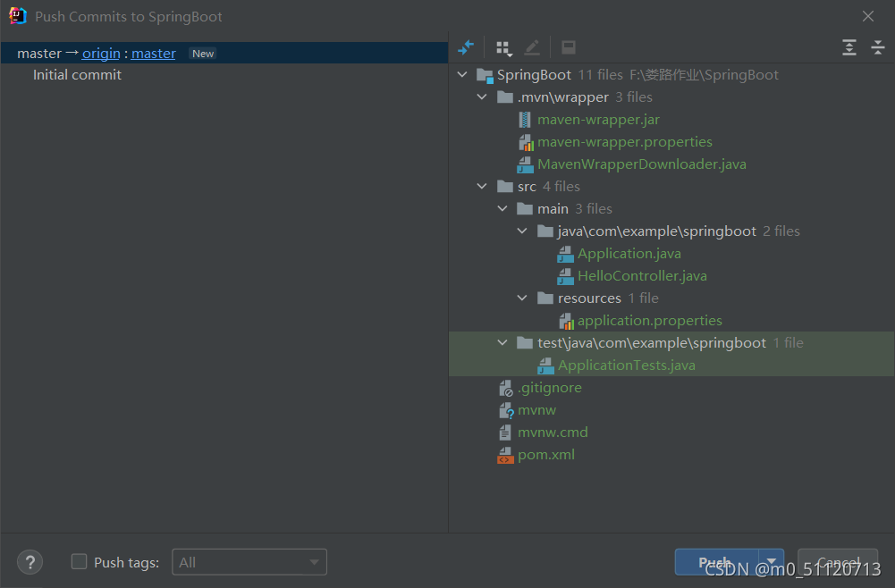Image resolution: width=895 pixels, height=588 pixels.
Task: Select maven-wrapper.properties file name
Action: (624, 142)
